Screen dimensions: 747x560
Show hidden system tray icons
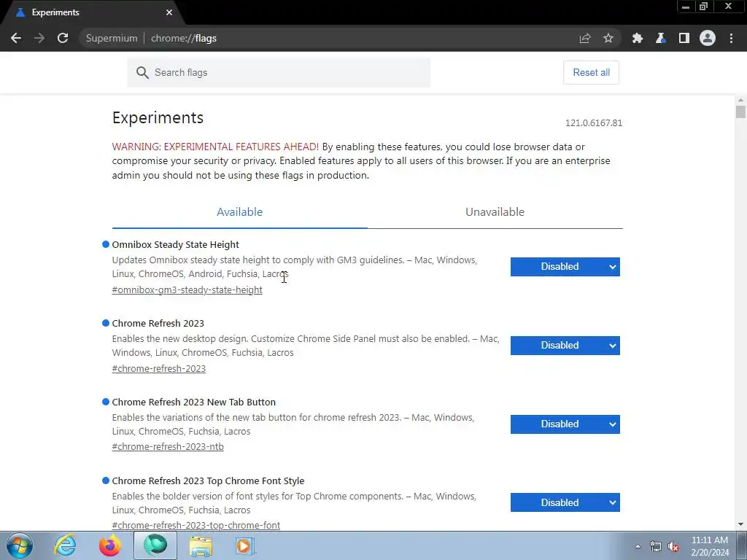(x=638, y=546)
